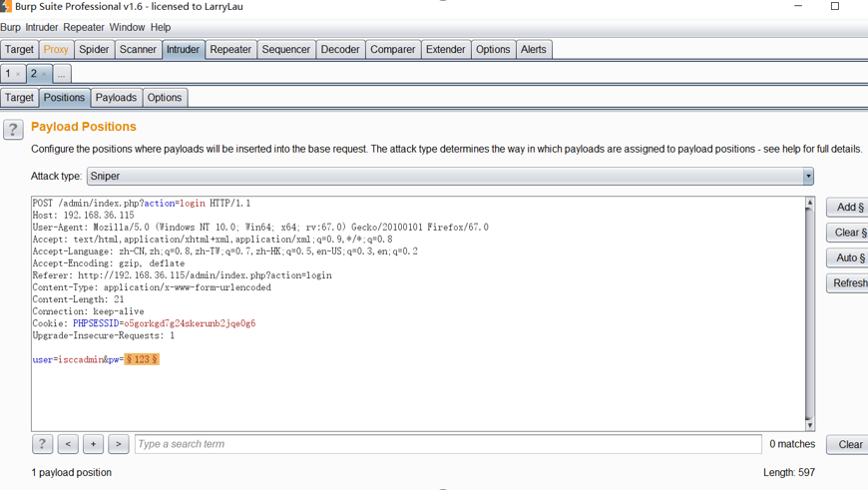Viewport: 868px width, 490px height.
Task: Switch to the Proxy tab
Action: pos(56,49)
